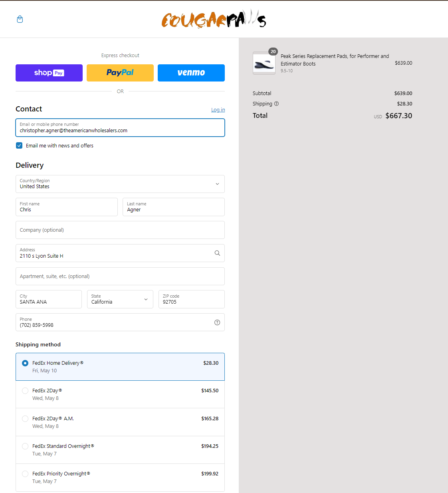Choose FedEx 2Day A.M. shipping option
448x493 pixels.
120,422
